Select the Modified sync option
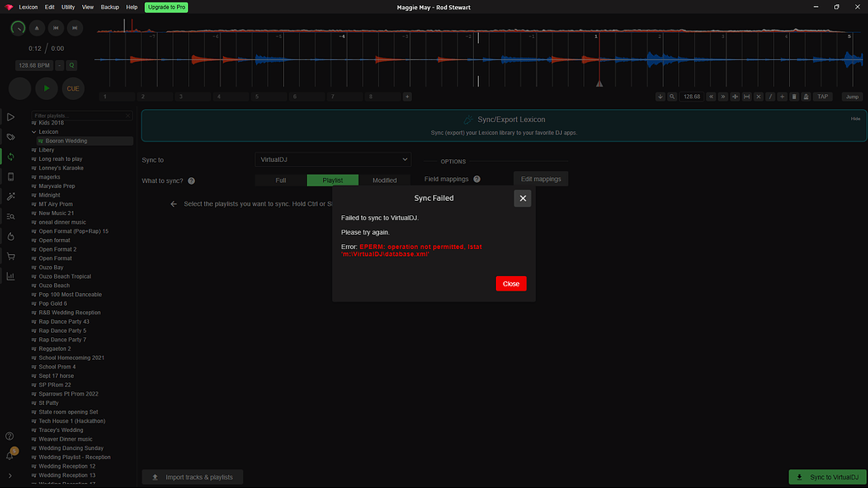This screenshot has height=488, width=868. click(x=384, y=180)
